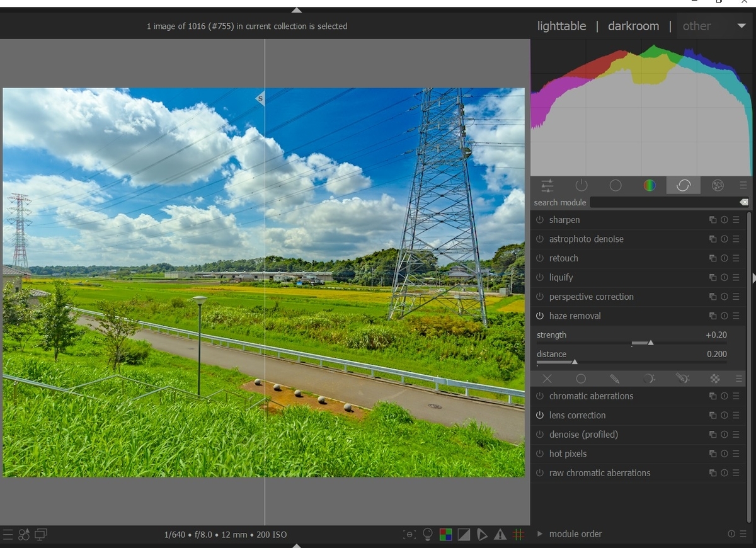Click the snapshot split S marker
This screenshot has height=548, width=756.
(x=260, y=98)
